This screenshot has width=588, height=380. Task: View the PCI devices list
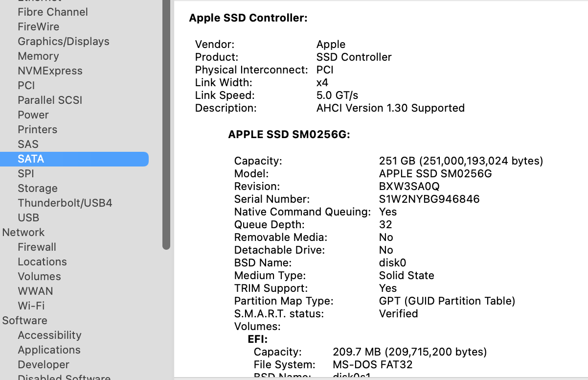tap(26, 85)
